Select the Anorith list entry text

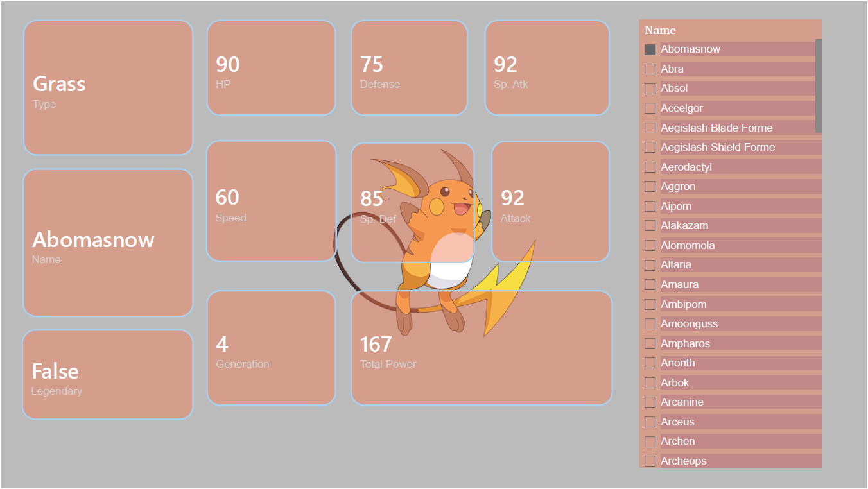678,363
